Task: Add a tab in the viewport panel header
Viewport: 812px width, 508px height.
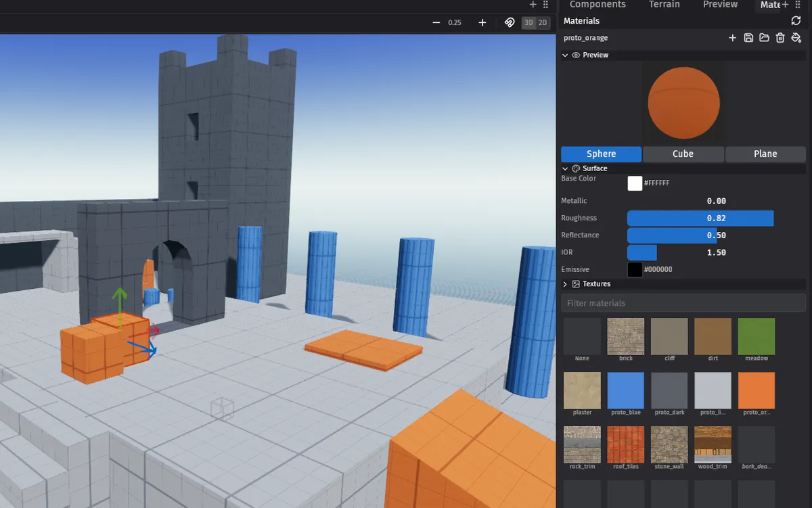Action: [x=533, y=4]
